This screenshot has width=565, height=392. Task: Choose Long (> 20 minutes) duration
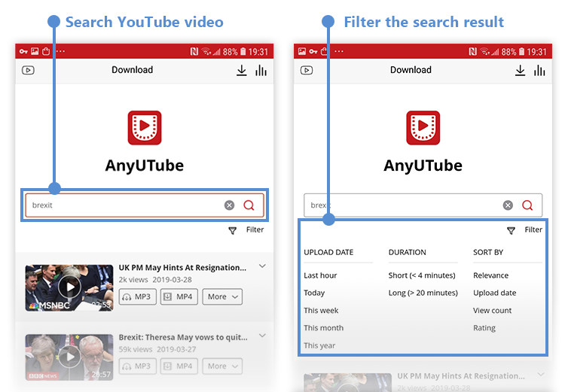click(423, 293)
